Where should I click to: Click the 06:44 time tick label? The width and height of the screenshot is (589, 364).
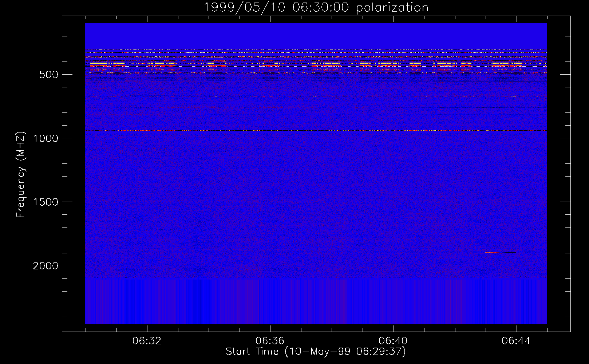point(516,341)
